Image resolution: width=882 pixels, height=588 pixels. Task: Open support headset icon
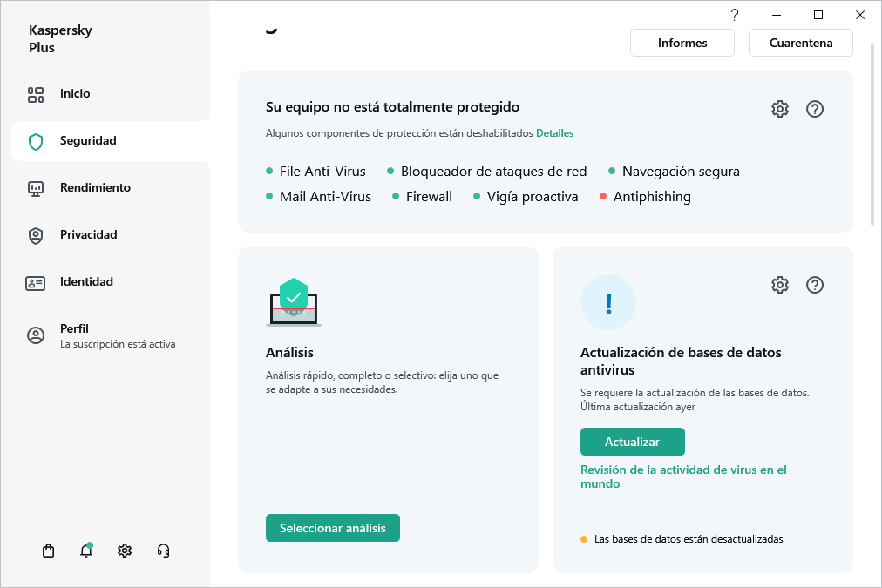[163, 551]
